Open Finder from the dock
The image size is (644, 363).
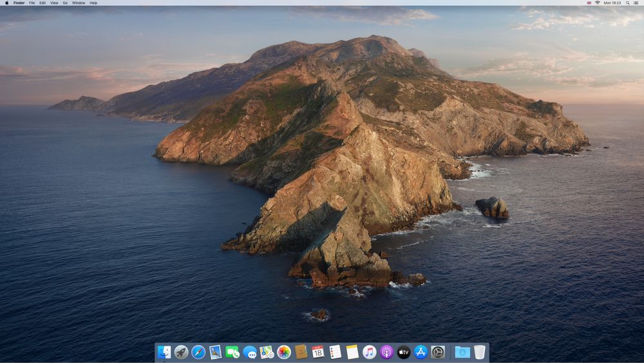(164, 352)
